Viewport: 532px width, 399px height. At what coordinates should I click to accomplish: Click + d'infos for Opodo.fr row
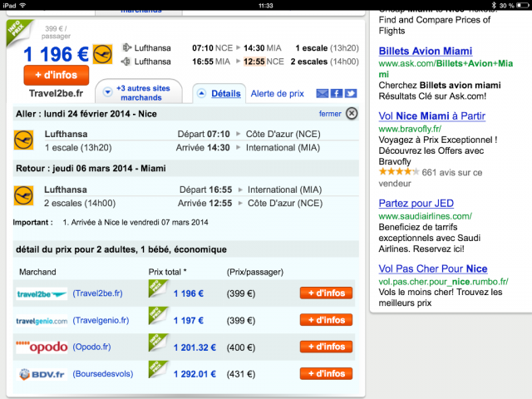pyautogui.click(x=326, y=347)
